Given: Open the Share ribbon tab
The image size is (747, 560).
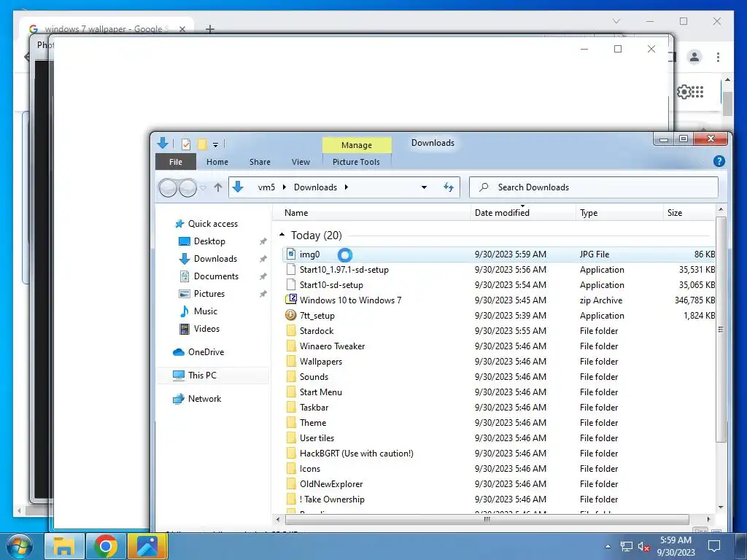Looking at the screenshot, I should click(x=260, y=162).
